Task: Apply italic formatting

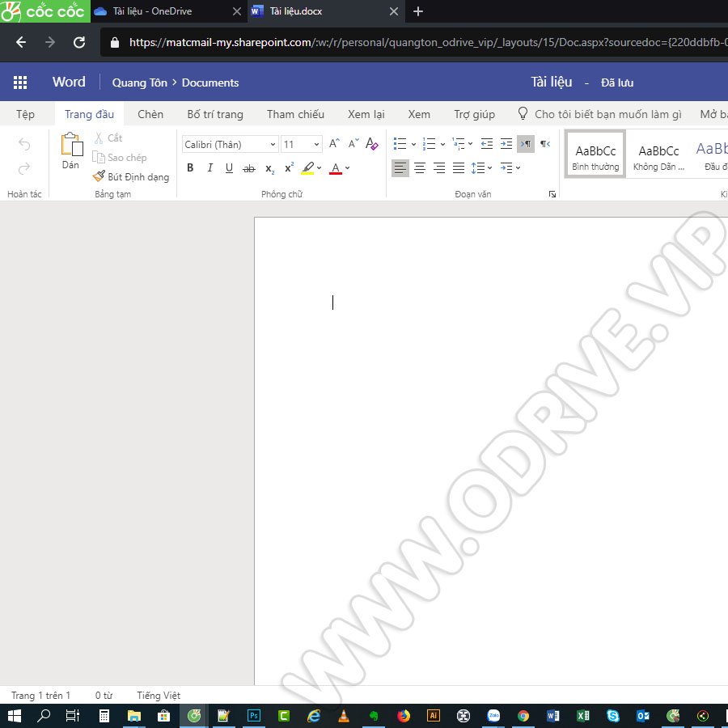Action: click(x=210, y=167)
